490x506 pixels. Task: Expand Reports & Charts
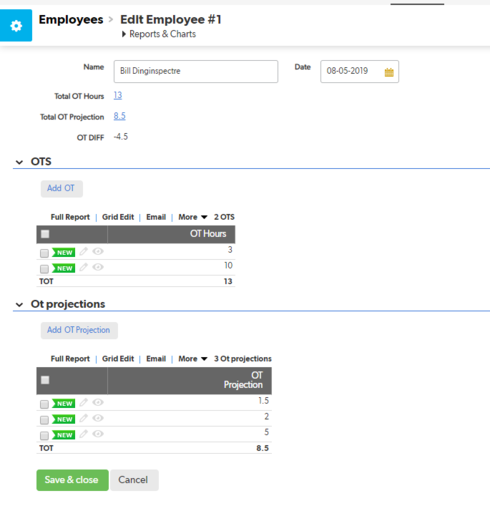click(159, 34)
